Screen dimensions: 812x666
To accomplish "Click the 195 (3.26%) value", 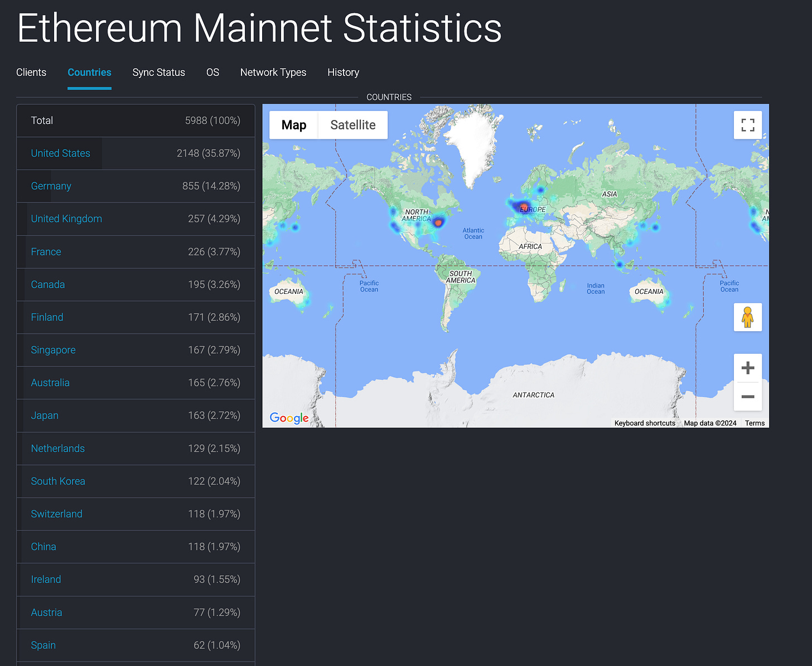I will (214, 284).
